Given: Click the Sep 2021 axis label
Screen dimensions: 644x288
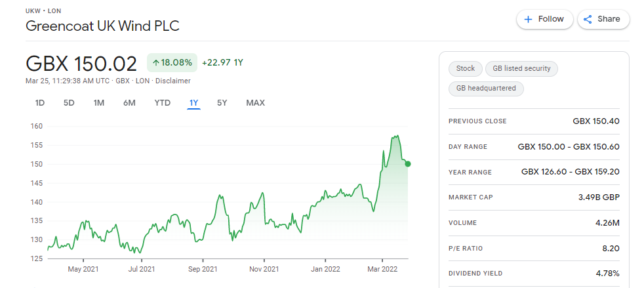Looking at the screenshot, I should pos(203,270).
